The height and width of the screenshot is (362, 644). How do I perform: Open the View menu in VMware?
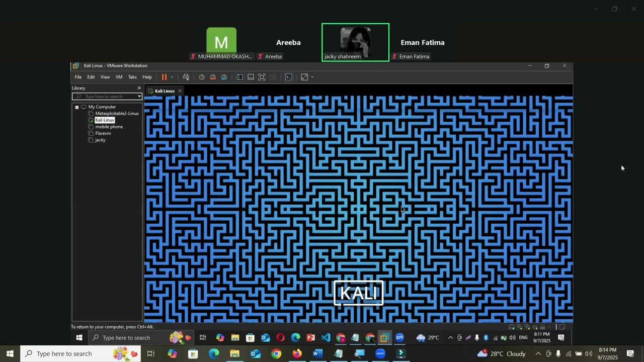(105, 77)
